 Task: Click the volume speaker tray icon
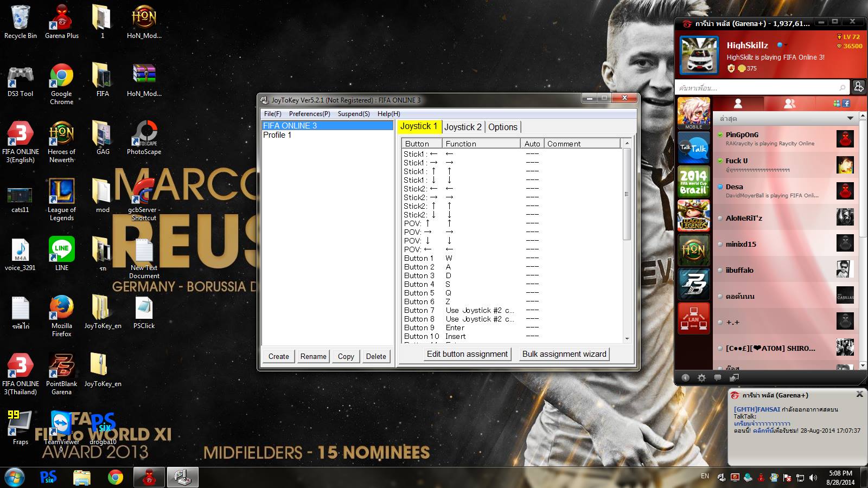pos(813,478)
